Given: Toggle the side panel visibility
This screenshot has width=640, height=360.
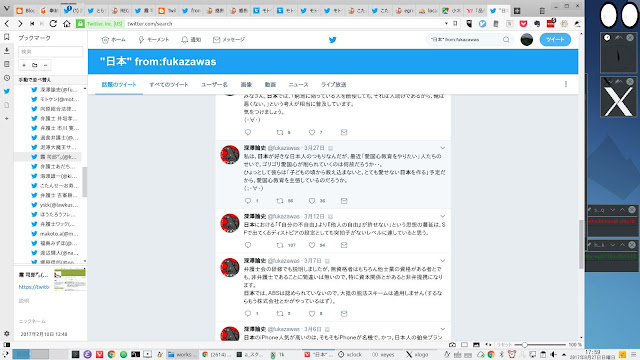Looking at the screenshot, I should (7, 345).
